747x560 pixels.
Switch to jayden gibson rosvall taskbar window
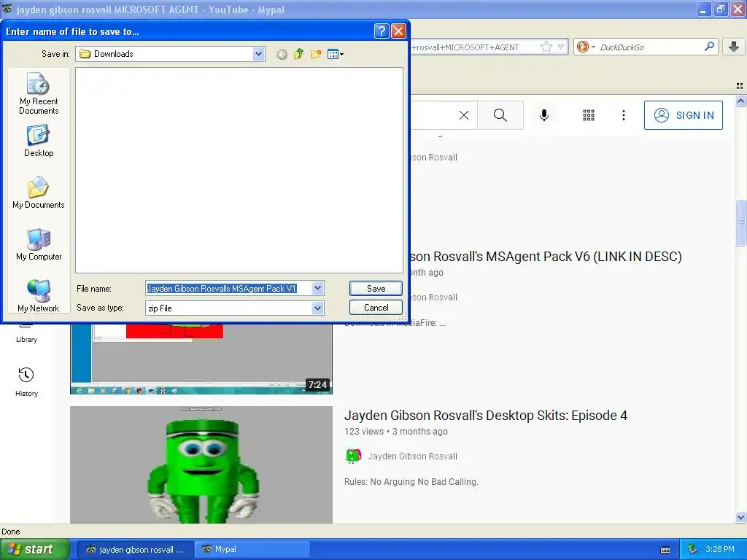click(x=136, y=550)
